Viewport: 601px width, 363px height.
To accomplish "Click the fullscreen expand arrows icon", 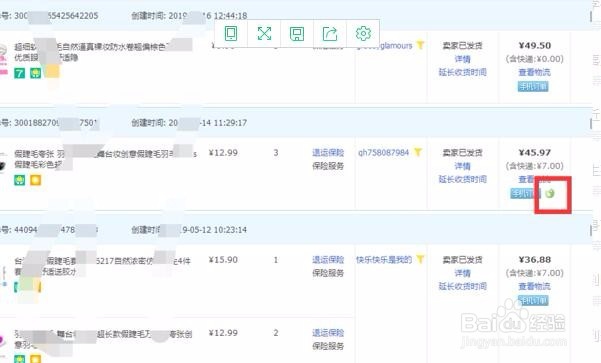I will (x=264, y=33).
